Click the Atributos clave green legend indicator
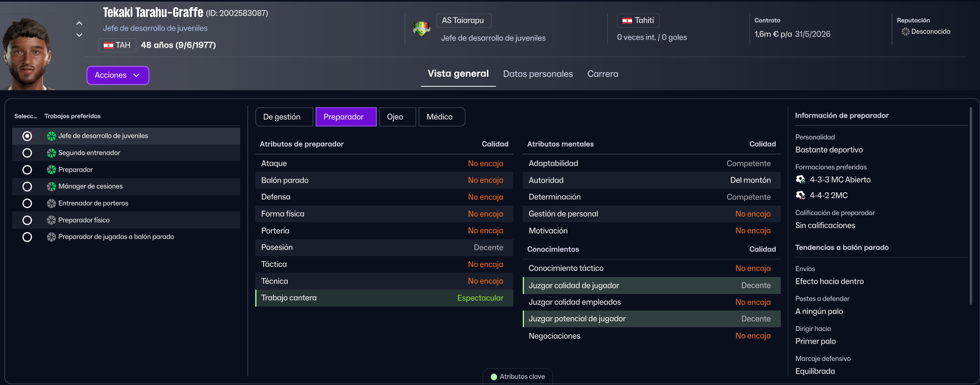 (x=494, y=377)
